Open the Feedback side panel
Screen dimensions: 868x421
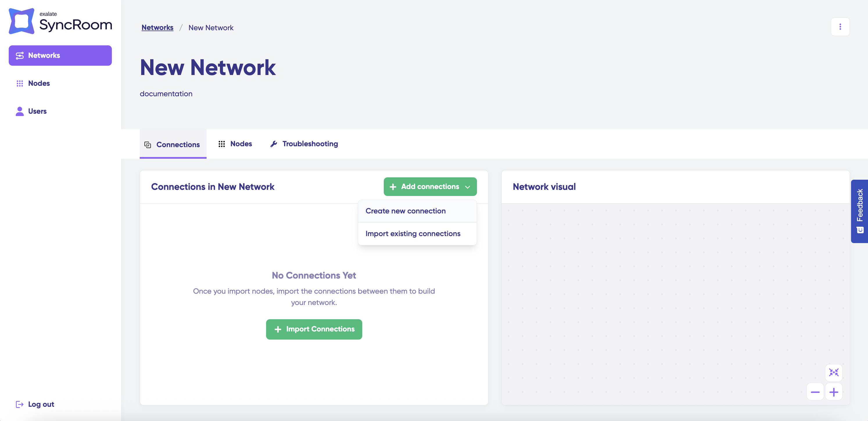click(x=859, y=211)
